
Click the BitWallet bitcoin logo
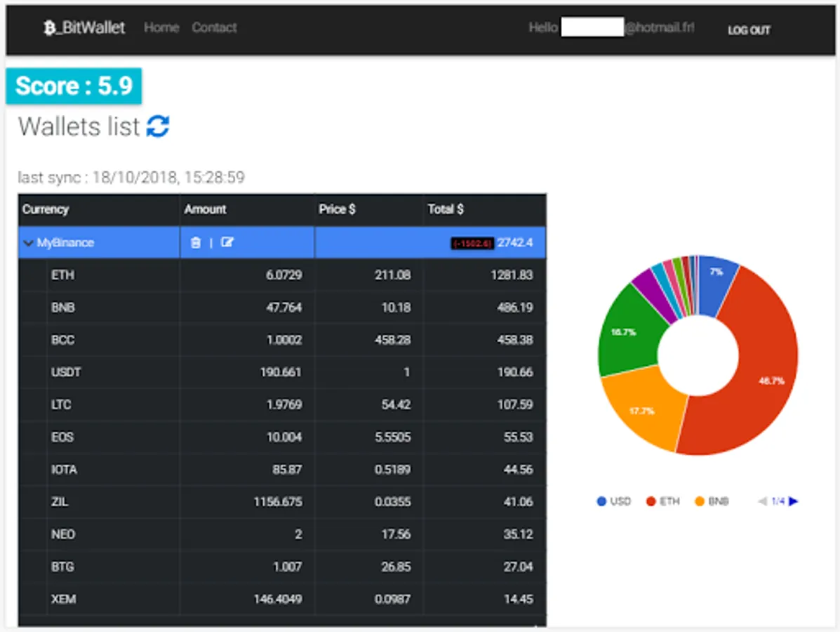click(49, 28)
